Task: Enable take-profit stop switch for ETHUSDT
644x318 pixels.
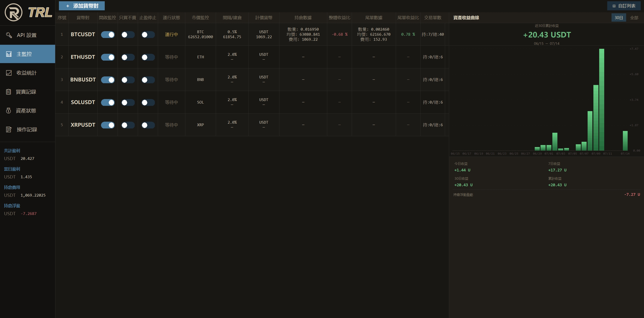Action: point(148,57)
